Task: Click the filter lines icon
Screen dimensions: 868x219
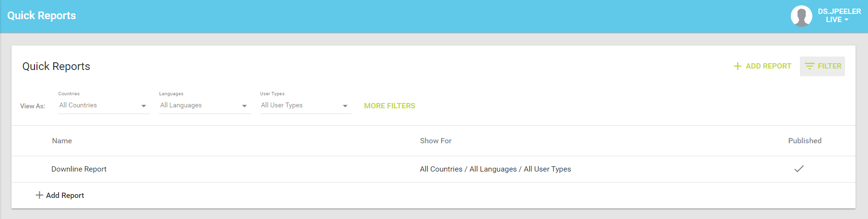Action: [x=809, y=66]
